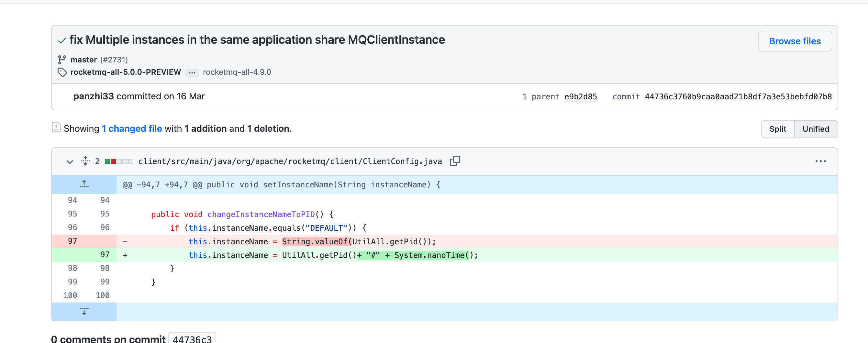Expand hidden lines below line 100
868x343 pixels.
[84, 311]
